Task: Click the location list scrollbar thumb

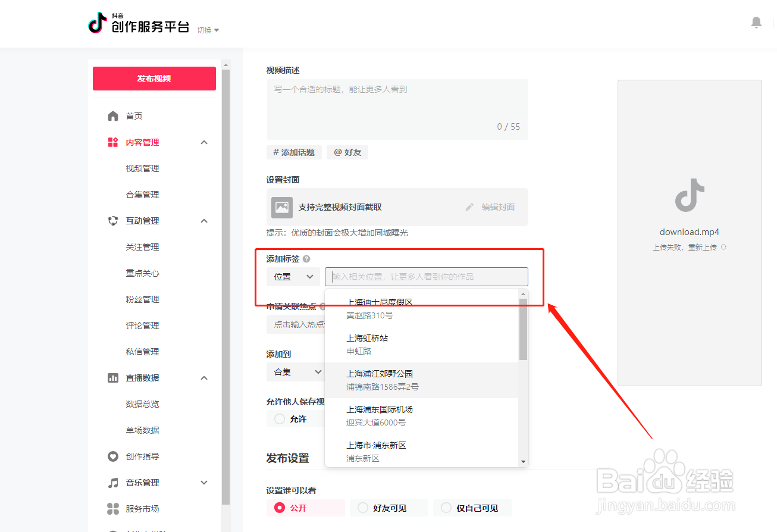Action: point(523,330)
